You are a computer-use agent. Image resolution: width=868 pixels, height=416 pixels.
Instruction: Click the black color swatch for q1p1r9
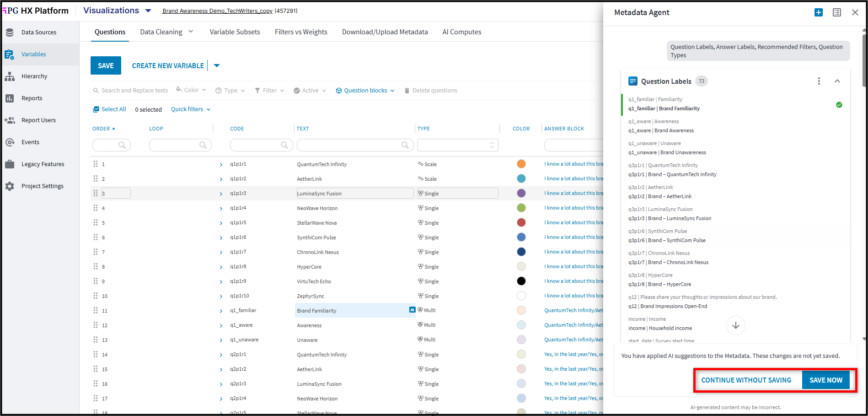pos(521,281)
